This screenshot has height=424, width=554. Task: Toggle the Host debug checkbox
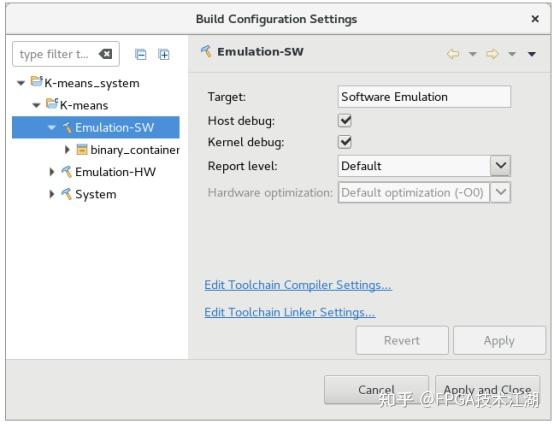(x=345, y=120)
